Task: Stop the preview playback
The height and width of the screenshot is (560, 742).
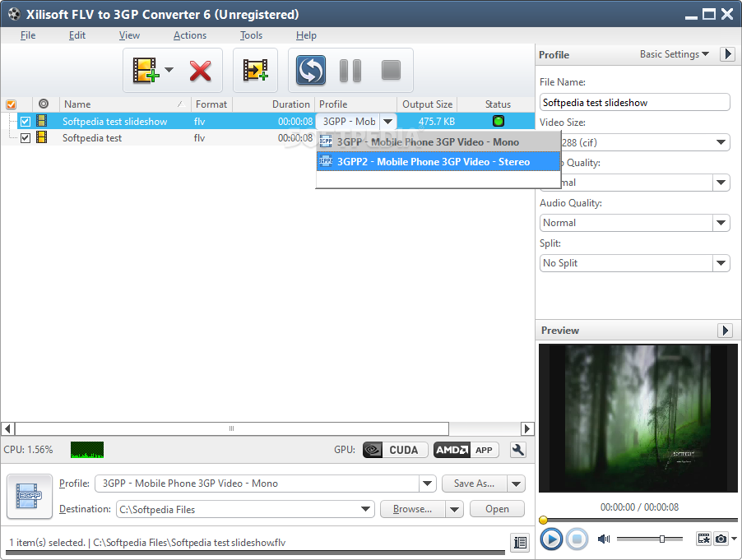Action: pyautogui.click(x=577, y=539)
